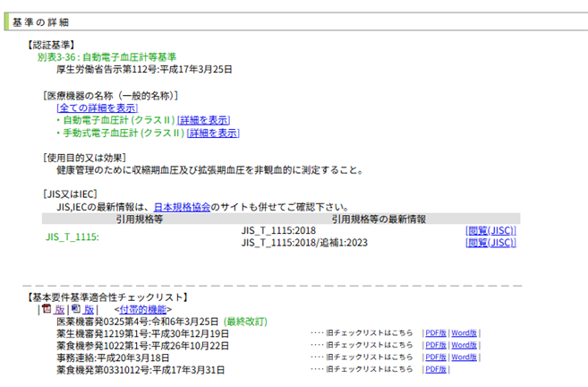Click the 医療機器の名称(一般的名称) label
Screen dimensions: 588x387
pyautogui.click(x=111, y=96)
